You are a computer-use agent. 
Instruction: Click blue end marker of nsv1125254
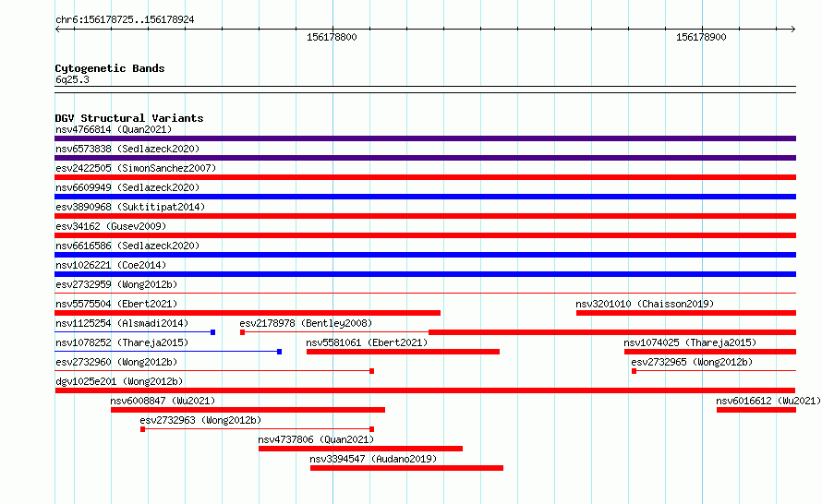tap(212, 332)
